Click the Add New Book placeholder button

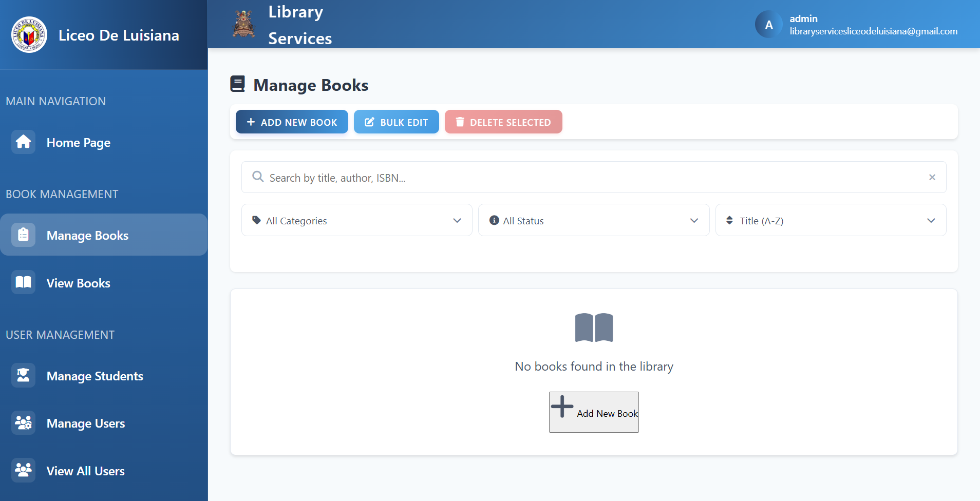coord(593,412)
